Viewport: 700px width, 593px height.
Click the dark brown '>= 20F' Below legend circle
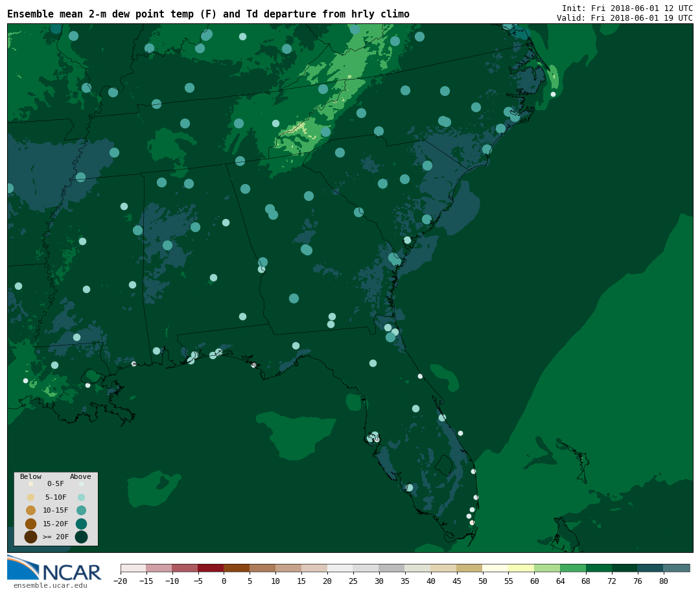(x=30, y=537)
